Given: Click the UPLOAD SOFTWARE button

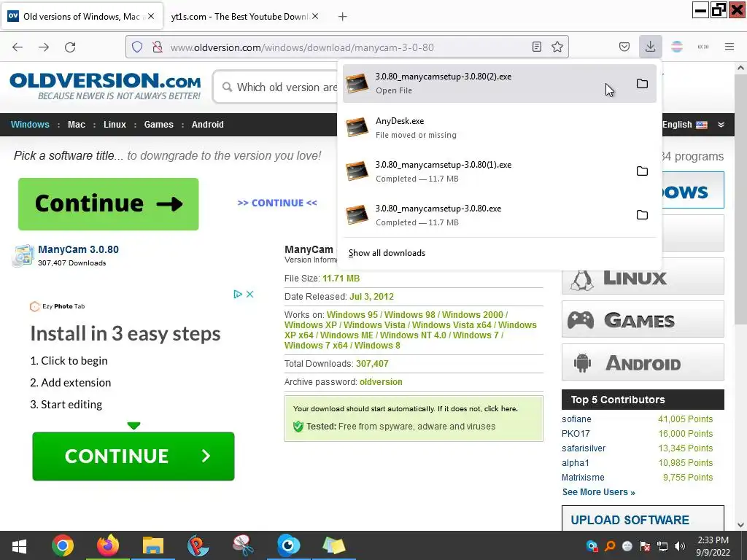Looking at the screenshot, I should 643,518.
